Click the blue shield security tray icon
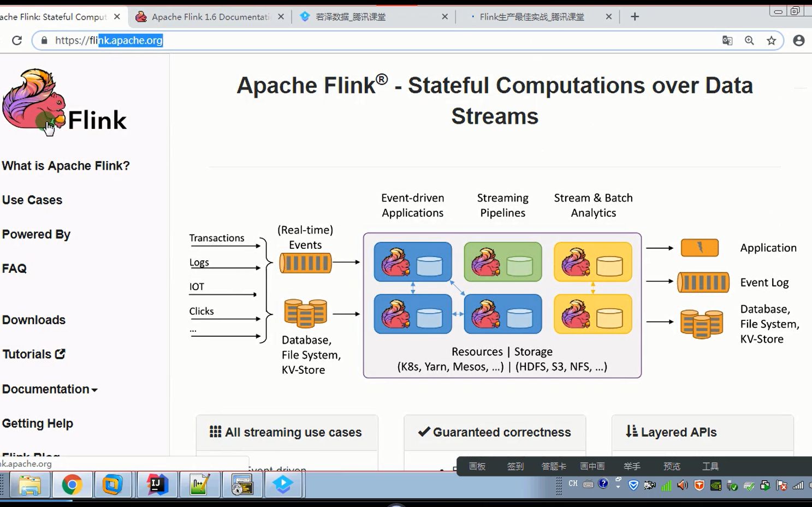Screen dimensions: 812x507 (633, 485)
